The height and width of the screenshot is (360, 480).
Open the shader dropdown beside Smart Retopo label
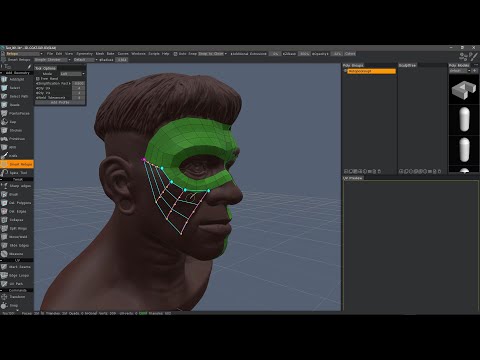point(53,60)
